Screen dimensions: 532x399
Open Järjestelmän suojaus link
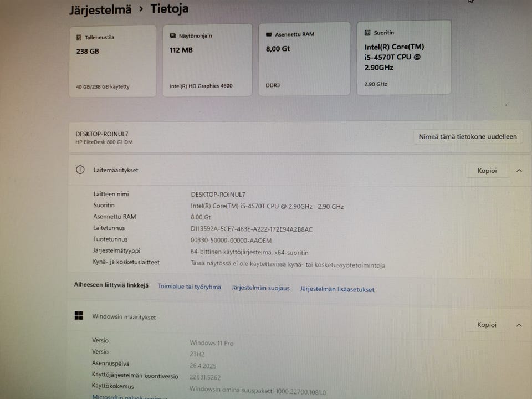(x=260, y=288)
